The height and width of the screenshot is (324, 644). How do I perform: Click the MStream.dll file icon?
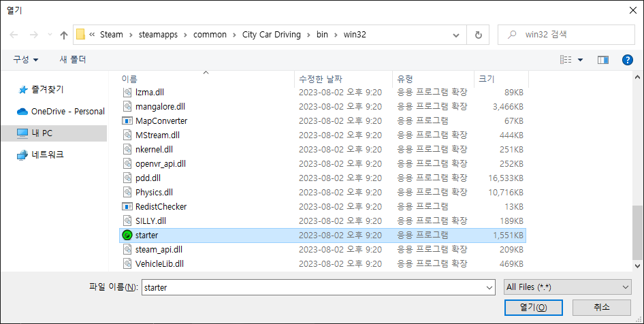(x=127, y=135)
